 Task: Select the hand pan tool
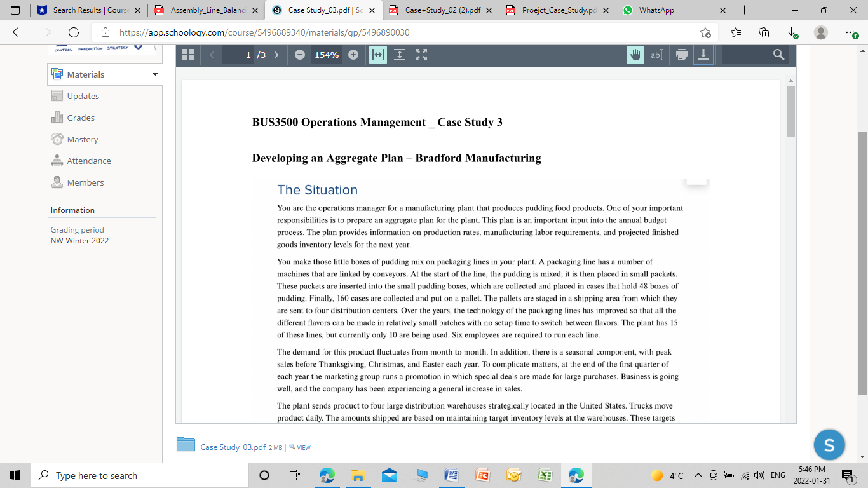click(x=636, y=55)
